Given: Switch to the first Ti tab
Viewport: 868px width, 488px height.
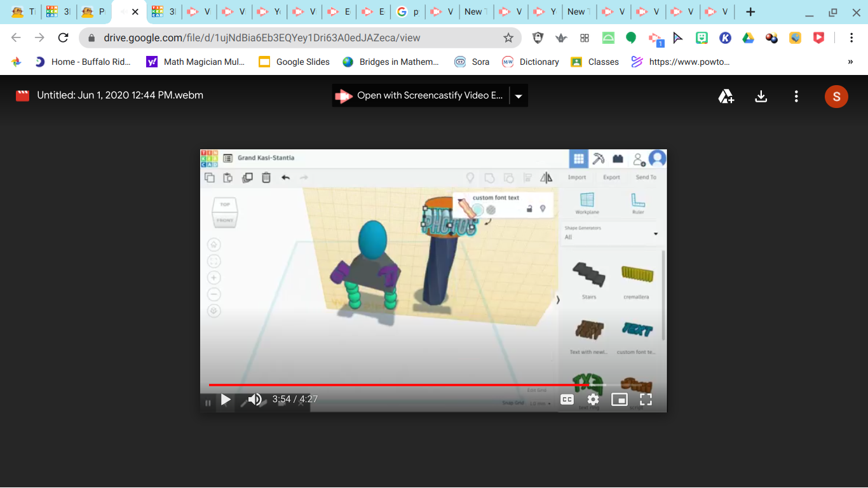Looking at the screenshot, I should (24, 12).
